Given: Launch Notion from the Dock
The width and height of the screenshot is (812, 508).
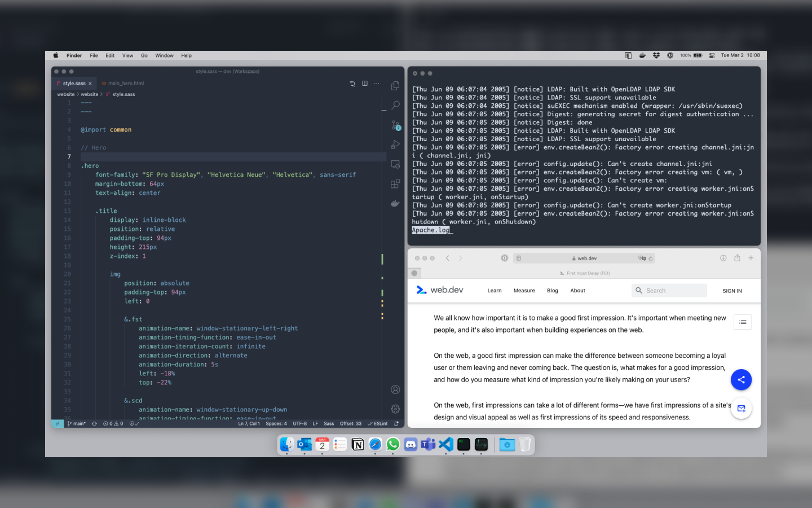Looking at the screenshot, I should 358,445.
